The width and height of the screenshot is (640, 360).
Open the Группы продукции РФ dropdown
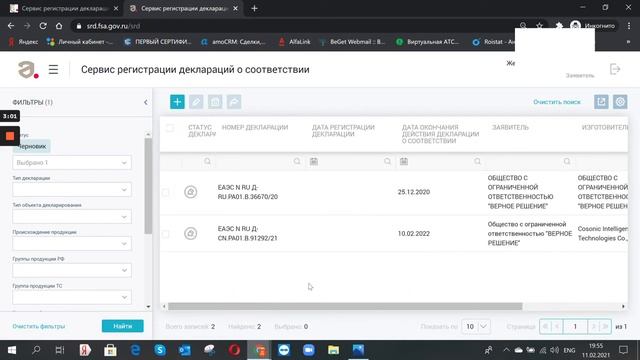click(x=72, y=270)
